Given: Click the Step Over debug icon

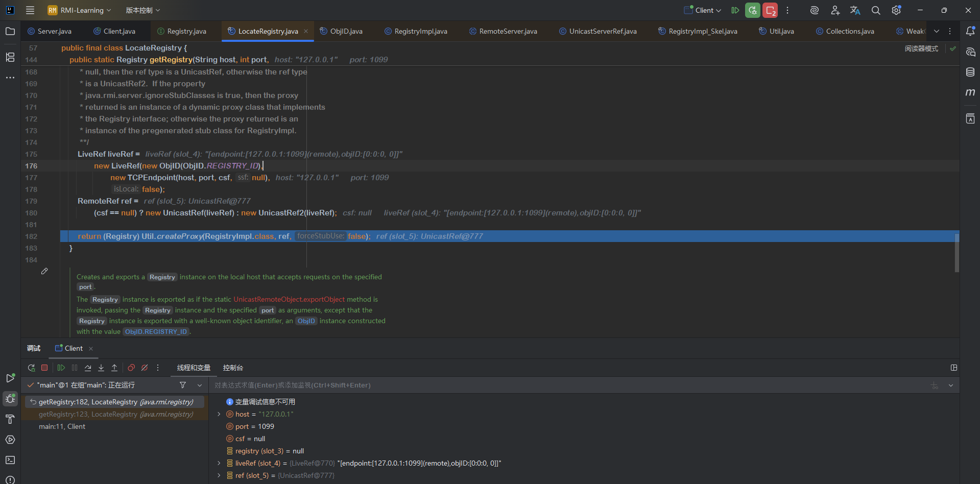Looking at the screenshot, I should [x=88, y=368].
